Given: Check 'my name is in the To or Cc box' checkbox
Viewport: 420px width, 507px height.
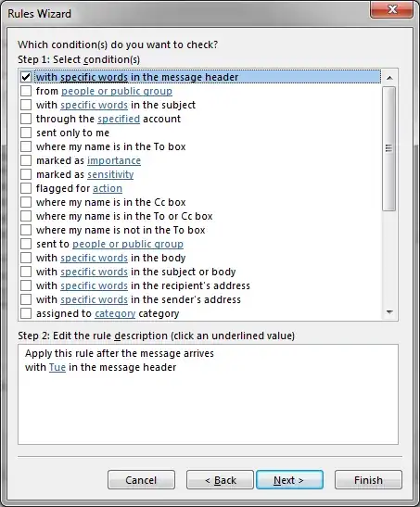Looking at the screenshot, I should (x=26, y=216).
